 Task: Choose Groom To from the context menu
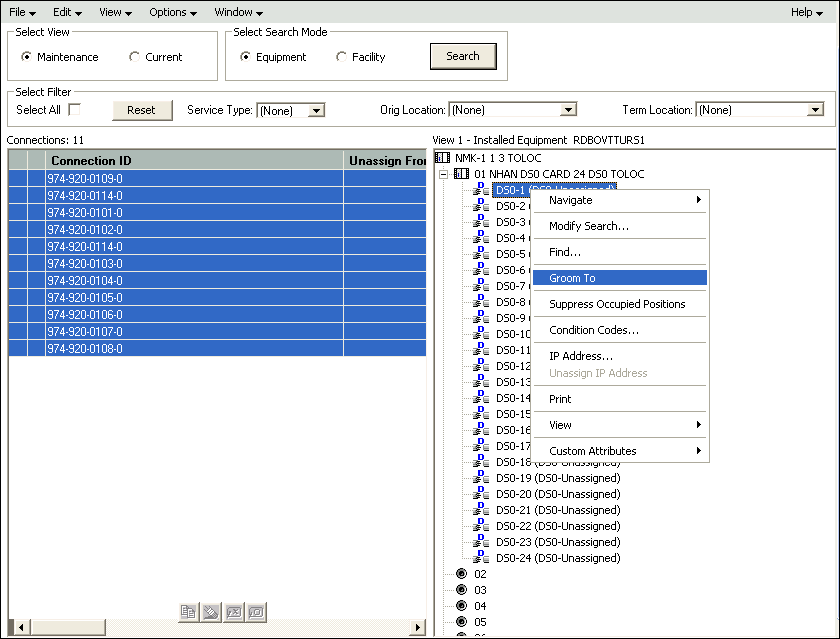coord(619,277)
